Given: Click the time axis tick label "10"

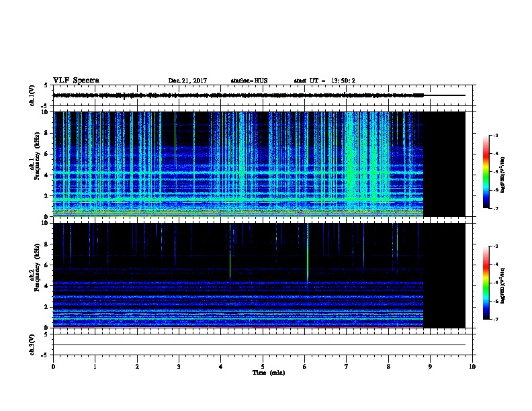Looking at the screenshot, I should (x=472, y=367).
